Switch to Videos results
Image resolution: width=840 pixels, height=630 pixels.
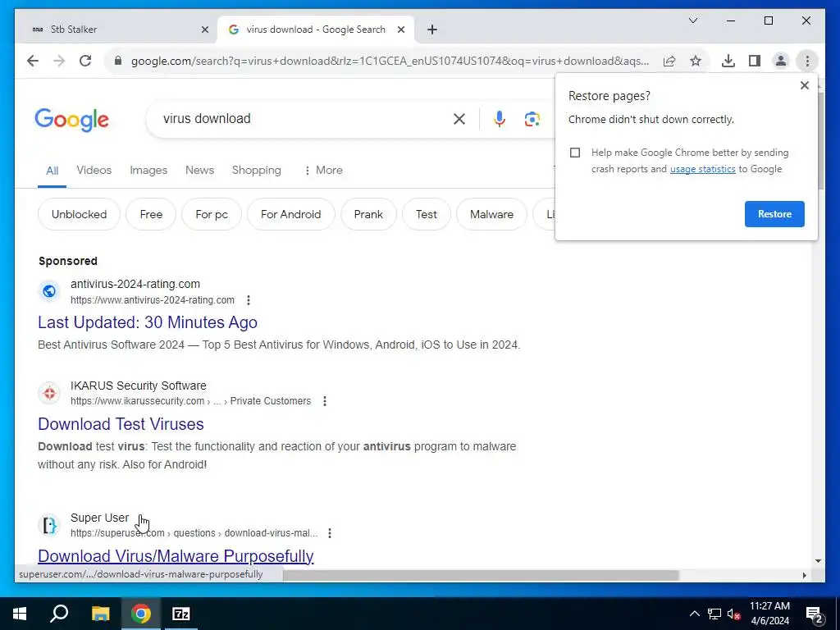pos(94,170)
